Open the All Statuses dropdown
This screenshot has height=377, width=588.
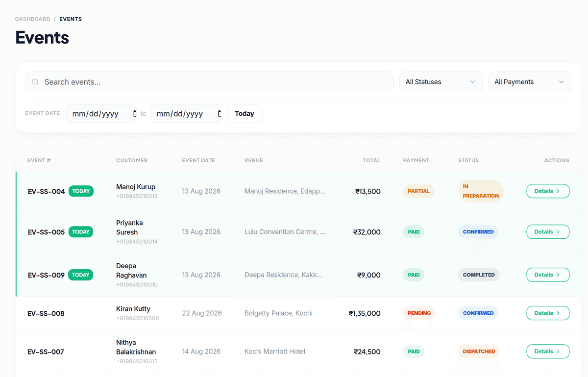coord(441,82)
